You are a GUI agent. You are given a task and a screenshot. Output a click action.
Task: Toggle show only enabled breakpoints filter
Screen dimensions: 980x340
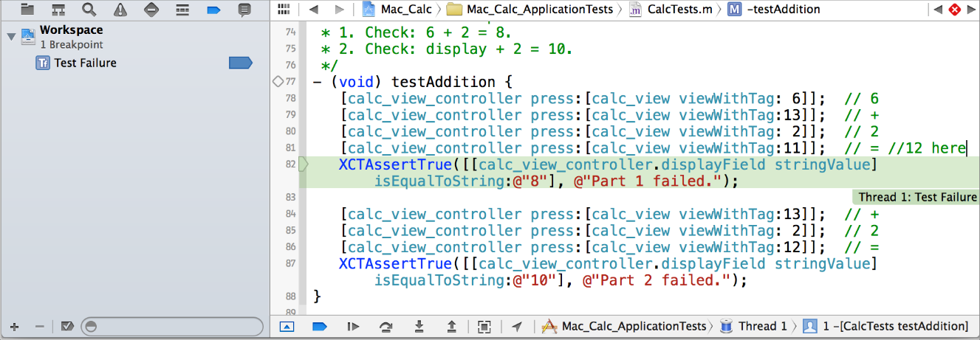pos(66,326)
